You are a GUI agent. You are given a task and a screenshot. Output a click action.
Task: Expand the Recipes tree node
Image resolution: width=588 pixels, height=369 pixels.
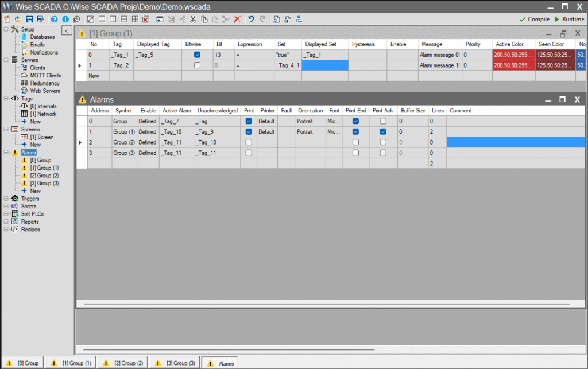coord(6,230)
